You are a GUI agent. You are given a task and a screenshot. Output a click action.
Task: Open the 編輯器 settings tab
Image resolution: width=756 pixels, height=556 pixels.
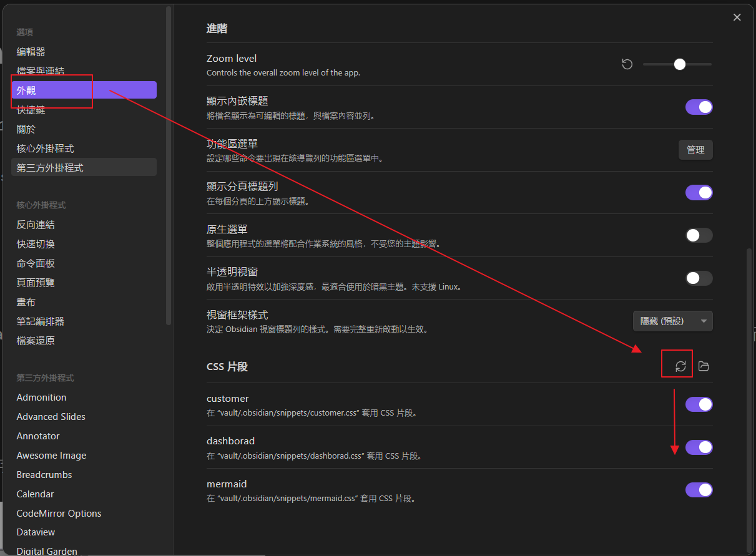click(x=31, y=52)
